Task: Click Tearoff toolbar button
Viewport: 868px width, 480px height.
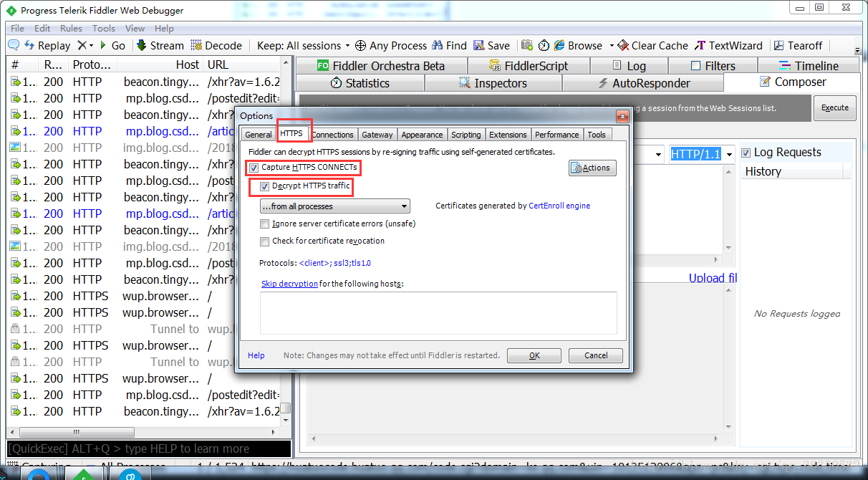Action: [x=798, y=45]
